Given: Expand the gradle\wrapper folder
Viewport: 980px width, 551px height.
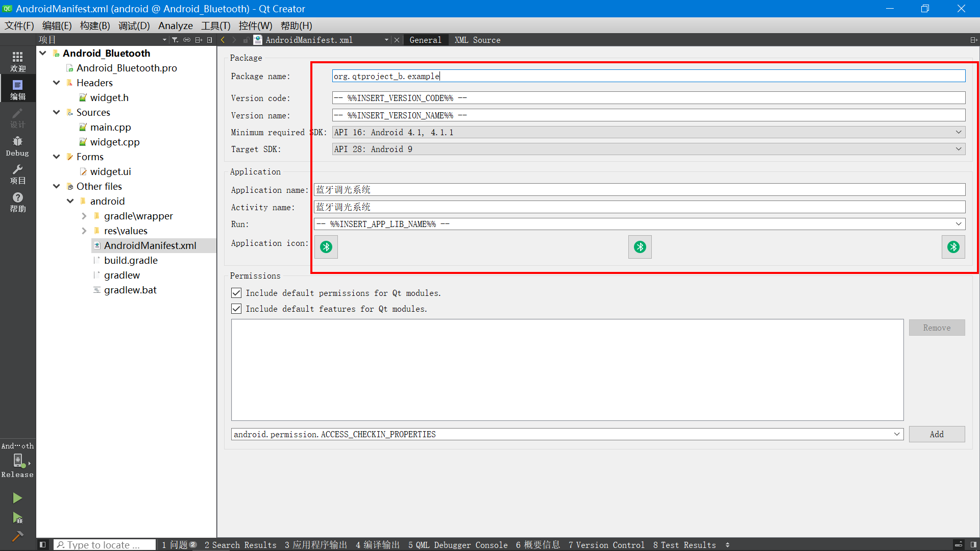Looking at the screenshot, I should (x=84, y=216).
